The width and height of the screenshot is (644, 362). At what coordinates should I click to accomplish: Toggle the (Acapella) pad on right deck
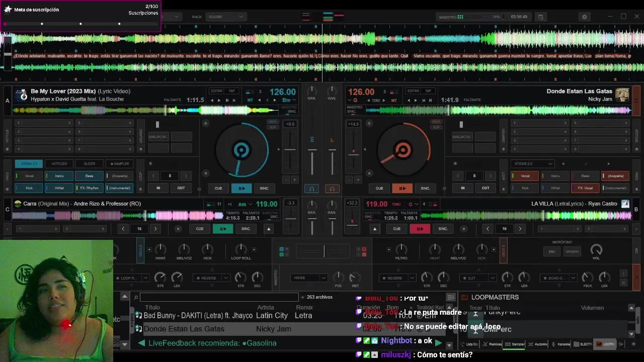616,176
